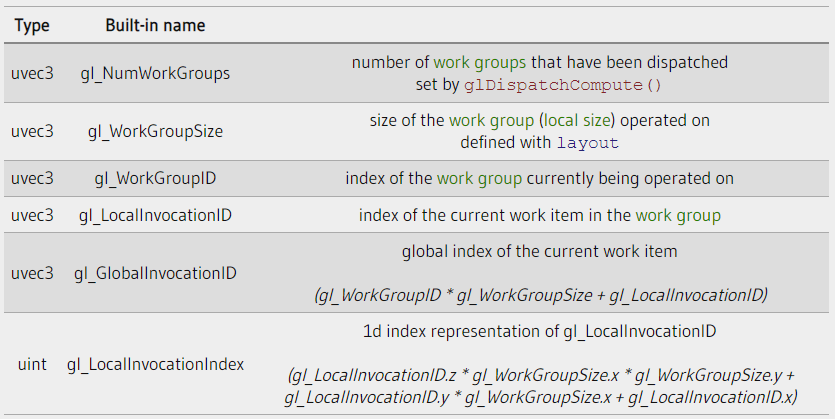Select the gl_LocalInvocationIndex name cell
Viewport: 835px width, 419px height.
tap(155, 364)
